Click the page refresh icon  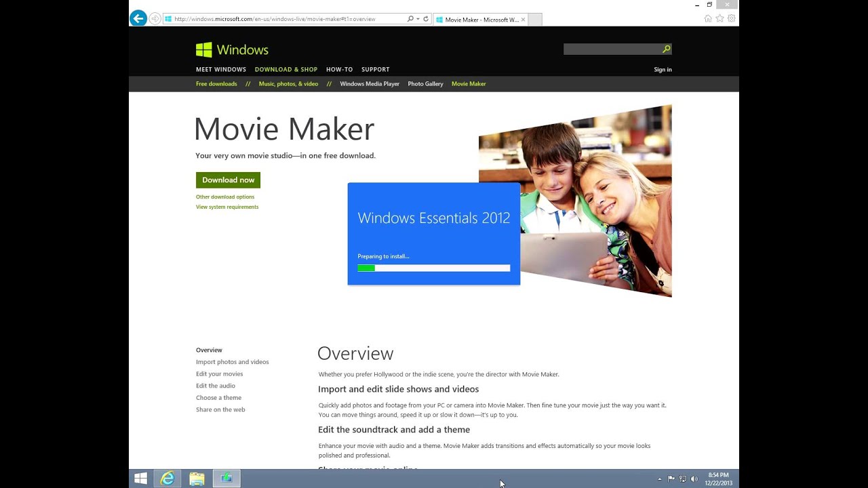[x=426, y=19]
